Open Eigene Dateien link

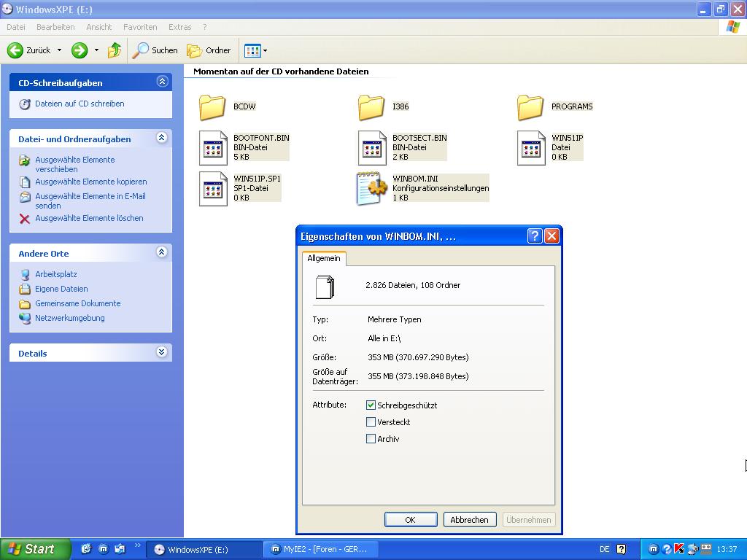[61, 289]
